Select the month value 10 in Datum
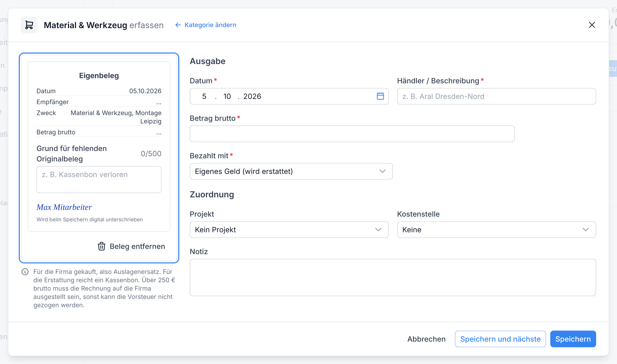 point(227,96)
